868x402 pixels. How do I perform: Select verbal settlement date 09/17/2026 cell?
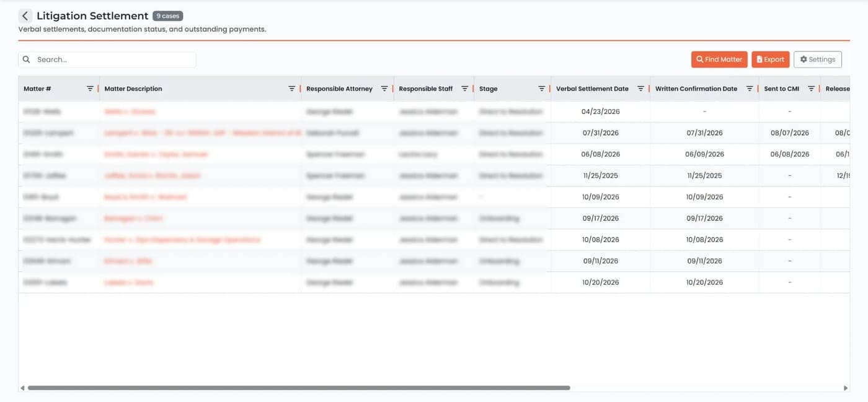pyautogui.click(x=600, y=218)
